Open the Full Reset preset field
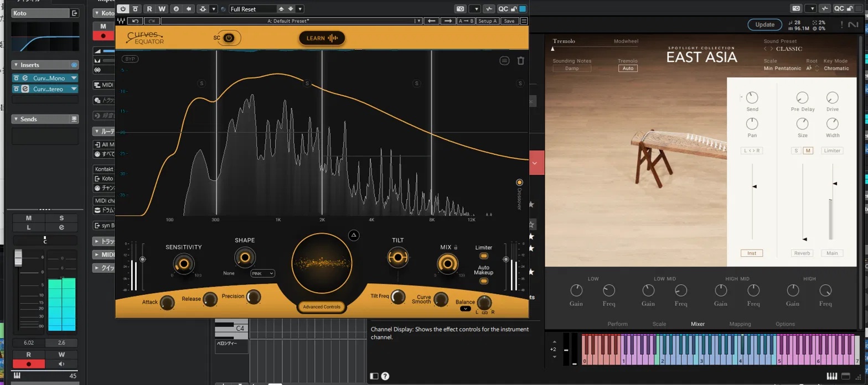This screenshot has width=868, height=385. (x=252, y=9)
